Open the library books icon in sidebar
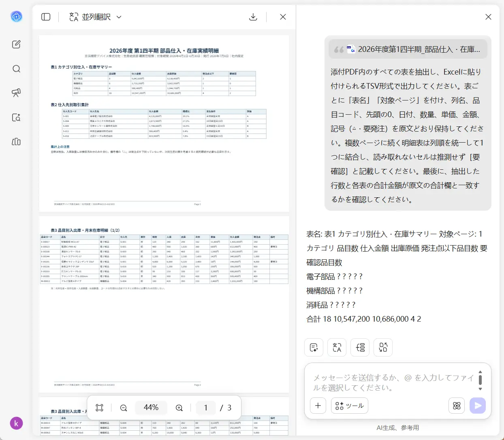 tap(16, 142)
